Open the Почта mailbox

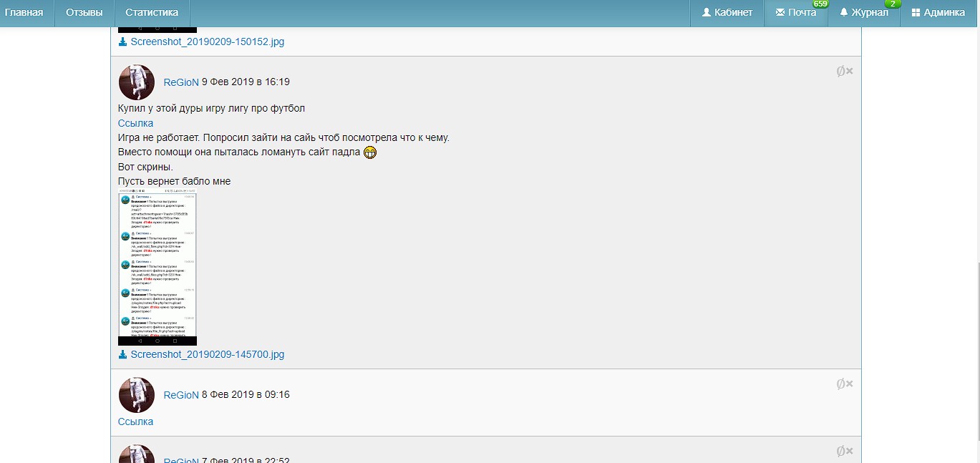pyautogui.click(x=796, y=12)
